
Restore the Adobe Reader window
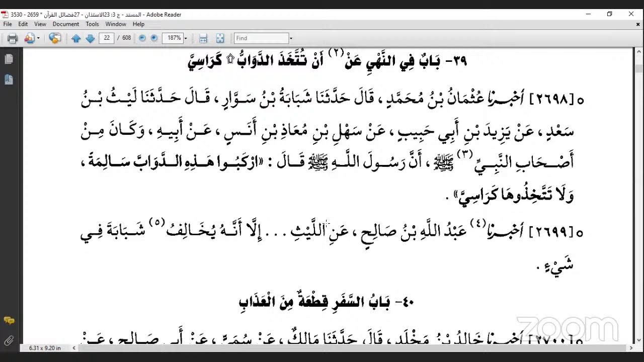coord(610,14)
